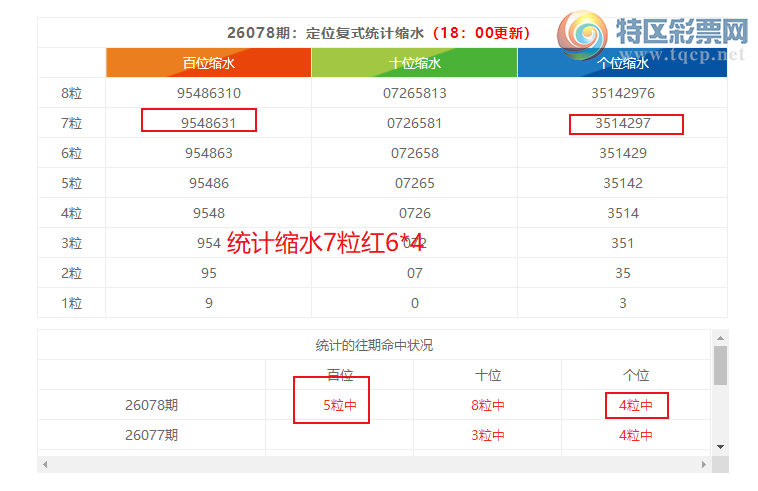The image size is (758, 491).
Task: Click the value 9548
Action: [209, 213]
